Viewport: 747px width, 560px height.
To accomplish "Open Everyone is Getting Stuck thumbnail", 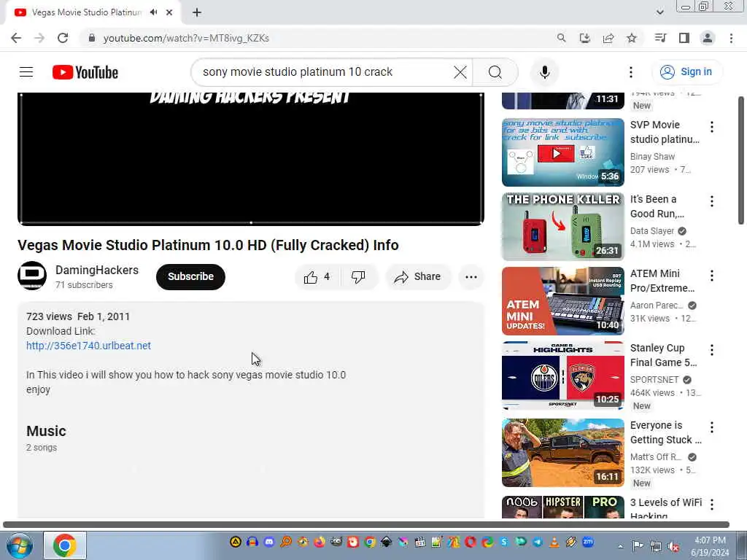I will [x=562, y=452].
